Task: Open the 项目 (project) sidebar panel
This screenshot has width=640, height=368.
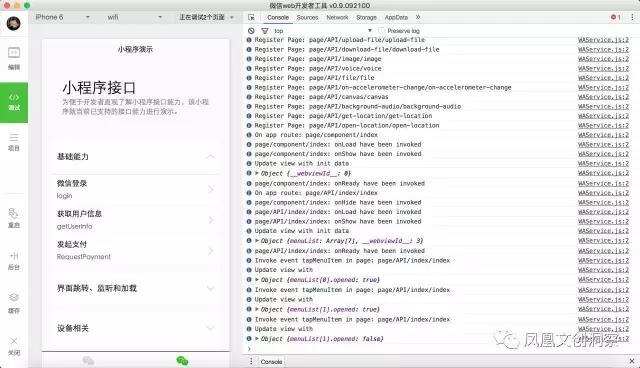Action: (x=14, y=142)
